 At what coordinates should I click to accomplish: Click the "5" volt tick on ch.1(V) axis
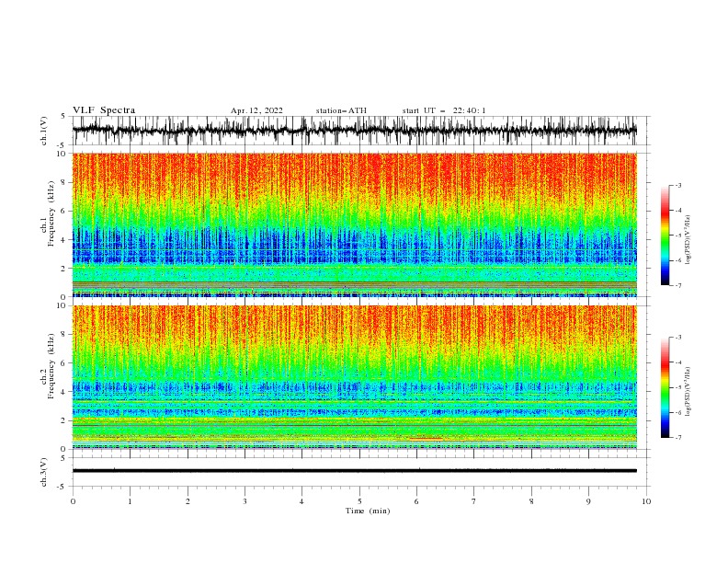tap(64, 117)
